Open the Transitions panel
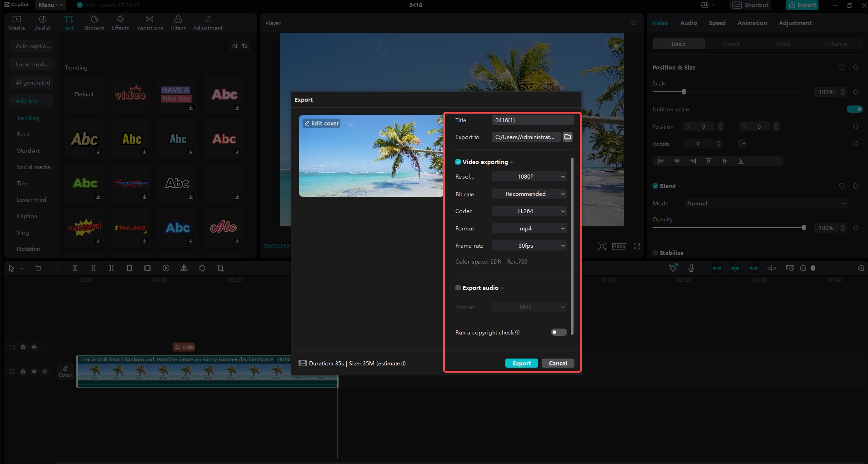This screenshot has height=464, width=868. click(x=149, y=23)
